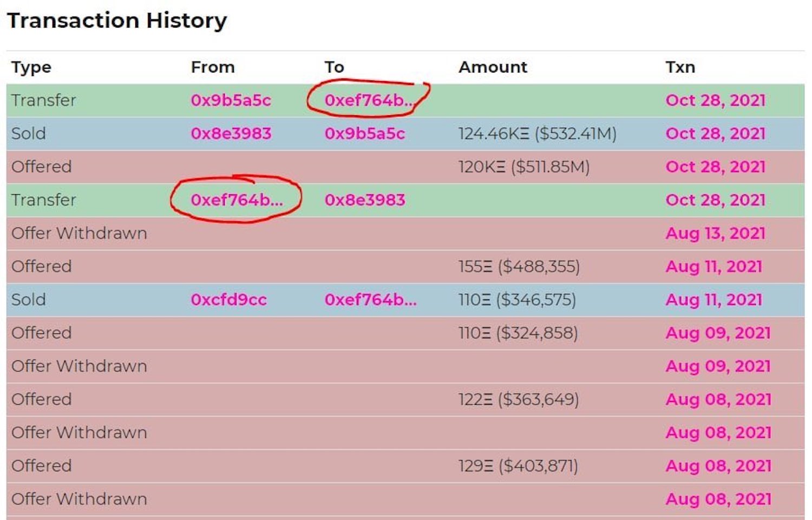Open the Aug 13, 2021 transaction link
Viewport: 812px width, 520px height.
click(x=715, y=233)
